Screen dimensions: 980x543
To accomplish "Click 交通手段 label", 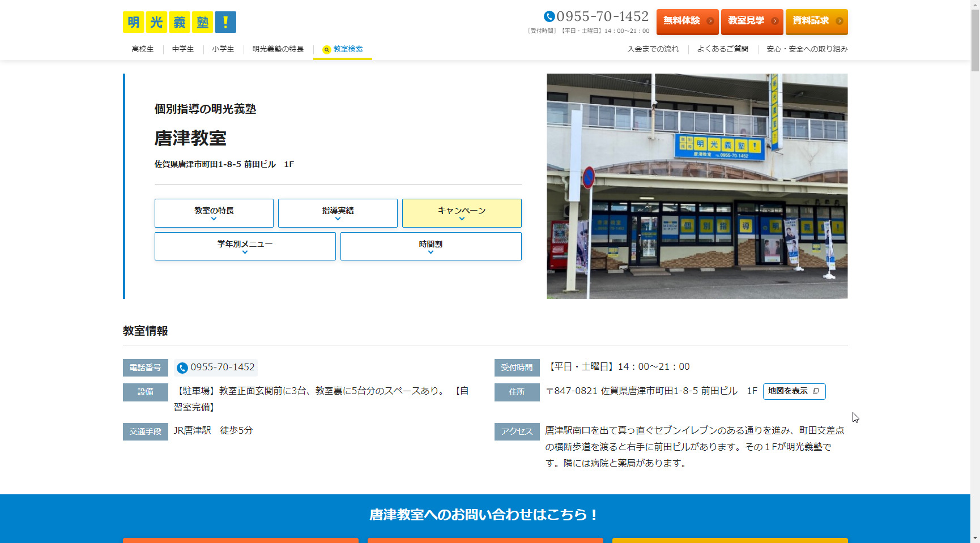I will pyautogui.click(x=146, y=431).
